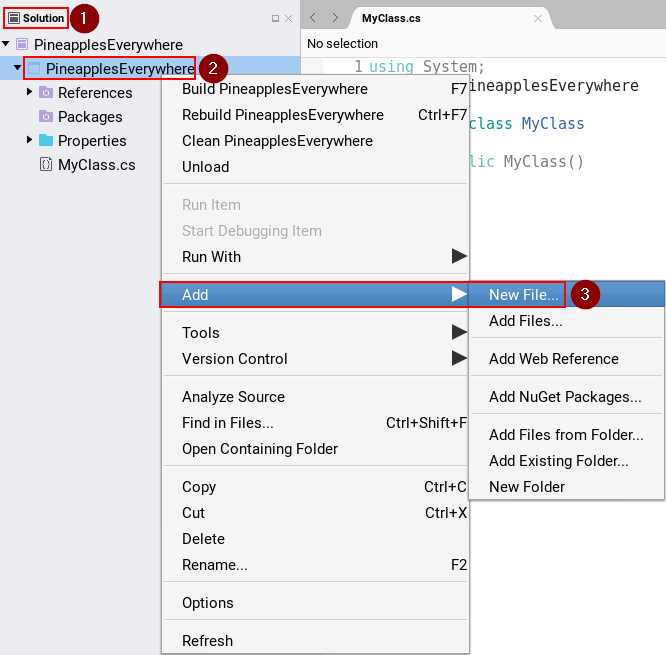Click the Packages folder icon
Viewport: 666px width, 655px height.
46,117
